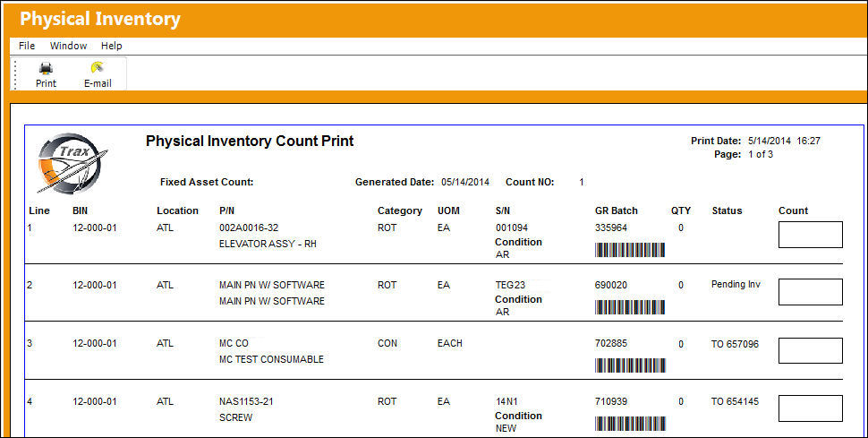Click the 'S/N' column header
This screenshot has height=438, width=868.
504,210
